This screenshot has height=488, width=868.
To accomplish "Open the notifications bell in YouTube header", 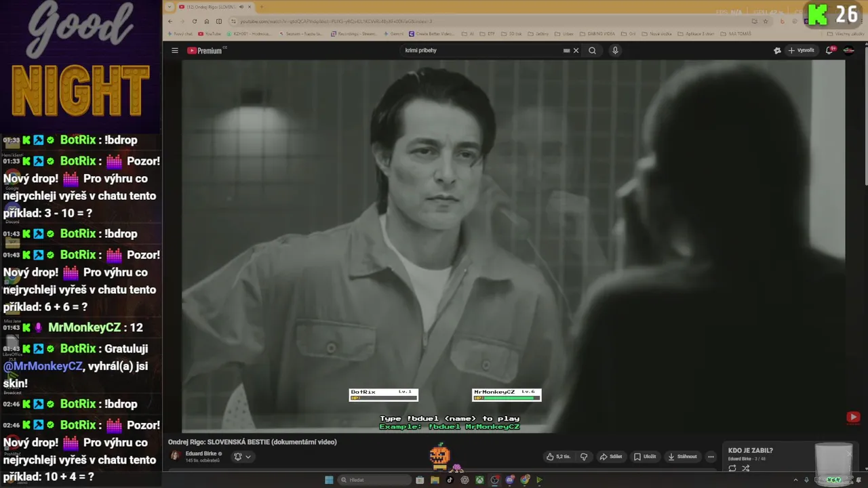I will pos(829,51).
